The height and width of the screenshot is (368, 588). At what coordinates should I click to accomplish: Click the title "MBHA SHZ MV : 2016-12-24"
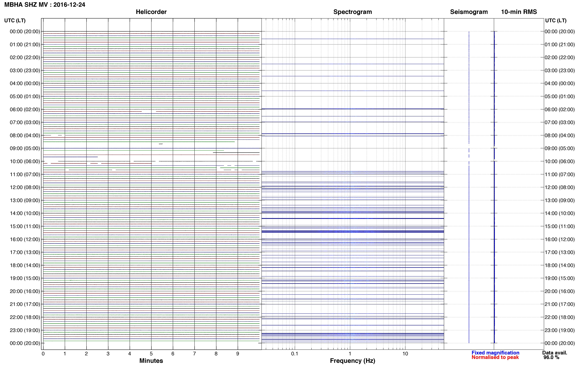click(45, 5)
